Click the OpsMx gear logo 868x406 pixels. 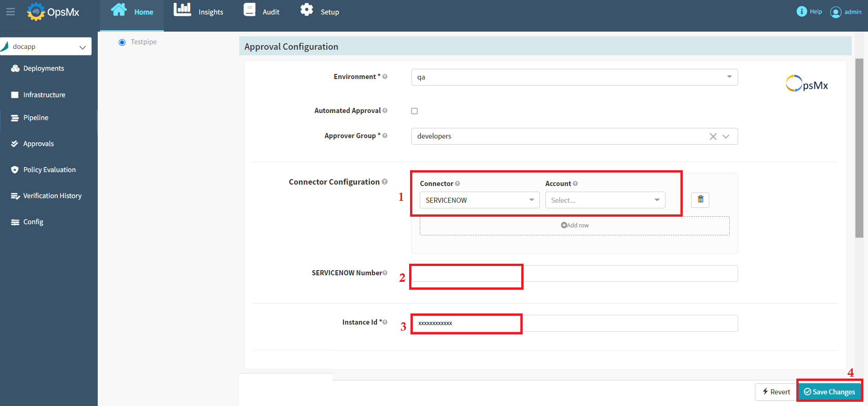(36, 12)
